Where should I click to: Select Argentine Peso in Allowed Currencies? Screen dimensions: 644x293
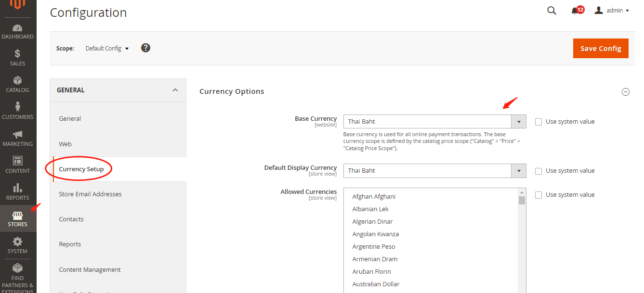431,246
